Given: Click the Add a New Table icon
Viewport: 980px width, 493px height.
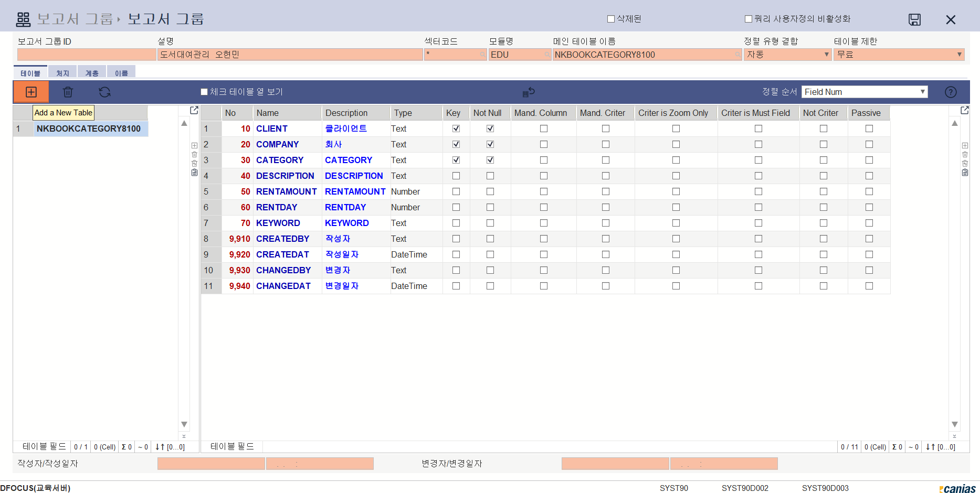Looking at the screenshot, I should pyautogui.click(x=31, y=92).
